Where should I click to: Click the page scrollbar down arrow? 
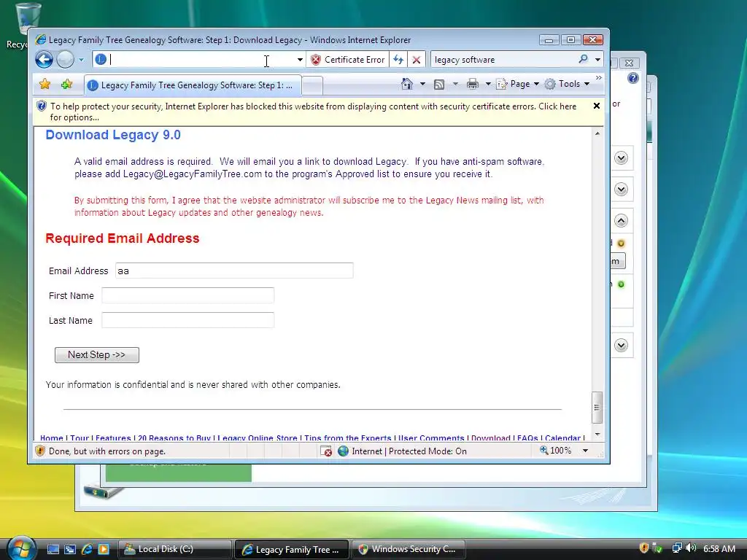tap(597, 435)
